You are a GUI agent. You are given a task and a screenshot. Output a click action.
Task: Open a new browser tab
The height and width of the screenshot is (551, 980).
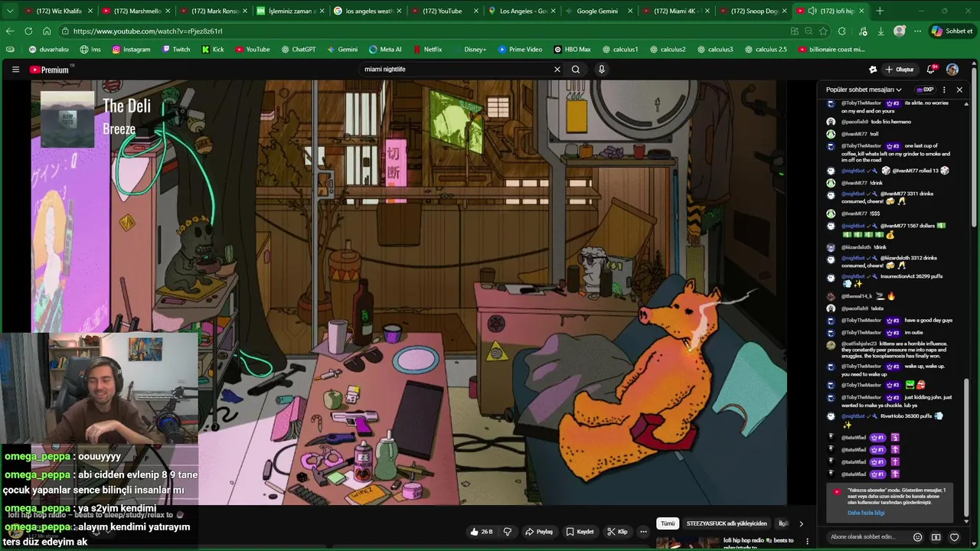click(x=880, y=11)
